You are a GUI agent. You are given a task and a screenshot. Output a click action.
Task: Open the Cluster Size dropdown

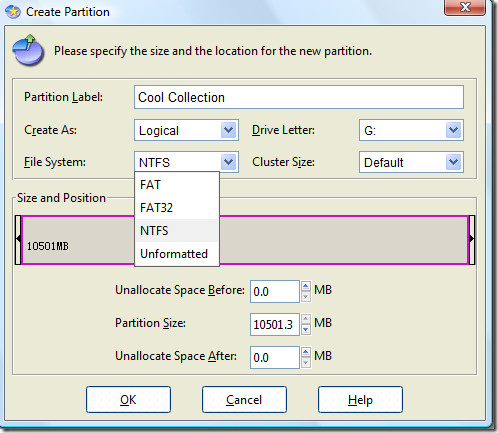pos(454,162)
